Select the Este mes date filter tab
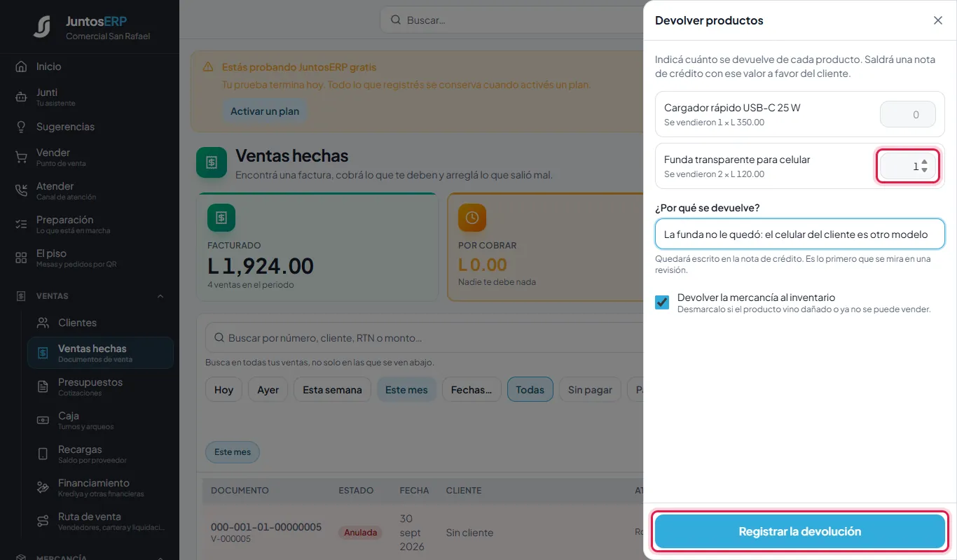Screen dimensions: 957x560 pos(406,390)
